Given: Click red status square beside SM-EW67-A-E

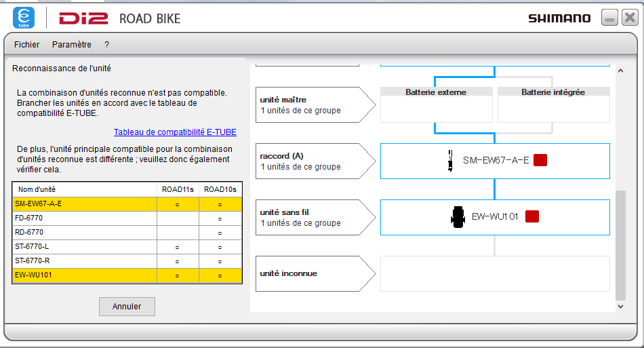Looking at the screenshot, I should pyautogui.click(x=540, y=161).
